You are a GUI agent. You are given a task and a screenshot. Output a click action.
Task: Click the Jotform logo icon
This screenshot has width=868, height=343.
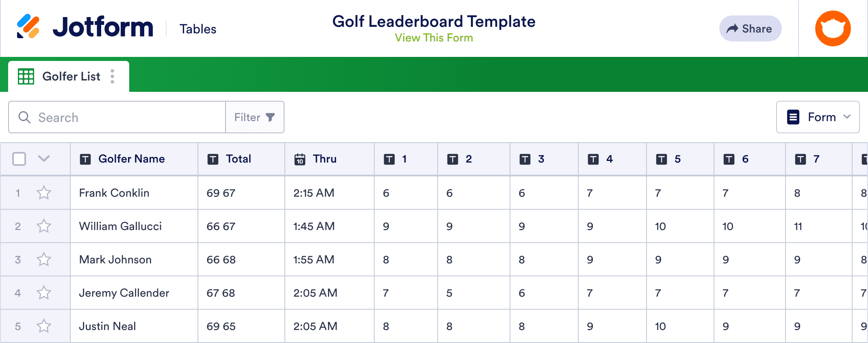[28, 26]
